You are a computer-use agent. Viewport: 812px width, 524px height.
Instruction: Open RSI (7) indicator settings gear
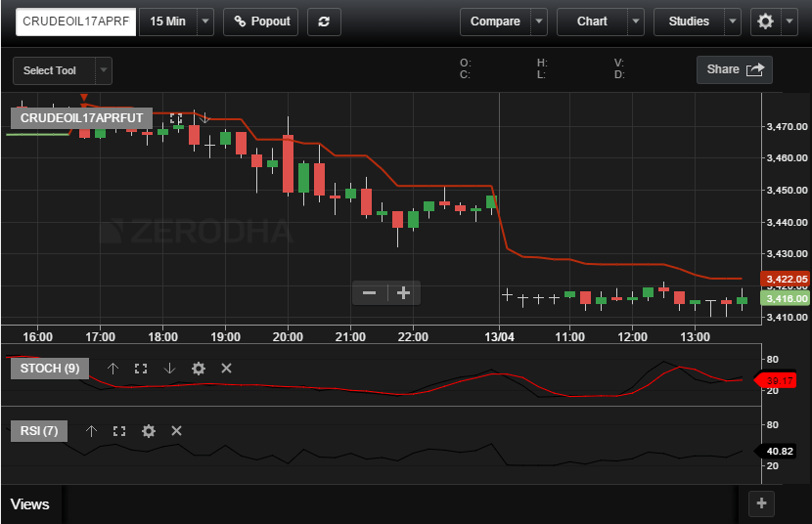coord(148,431)
